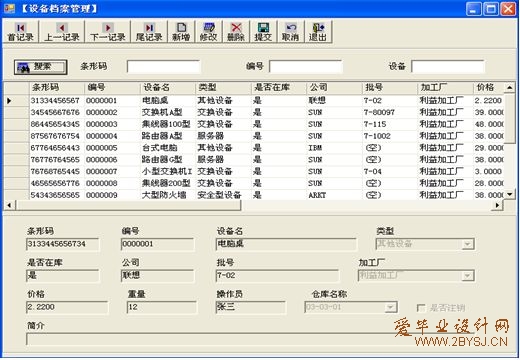
Task: Minimize the 设备档案管理 window
Action: [473, 8]
